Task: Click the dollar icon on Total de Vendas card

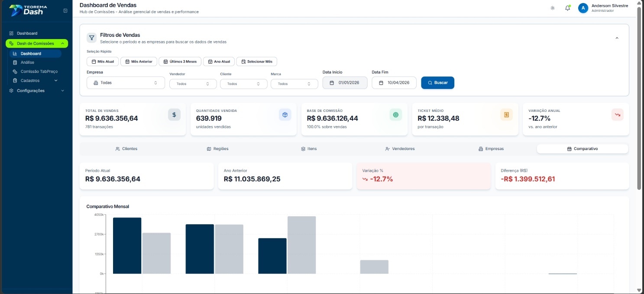Action: pyautogui.click(x=174, y=114)
